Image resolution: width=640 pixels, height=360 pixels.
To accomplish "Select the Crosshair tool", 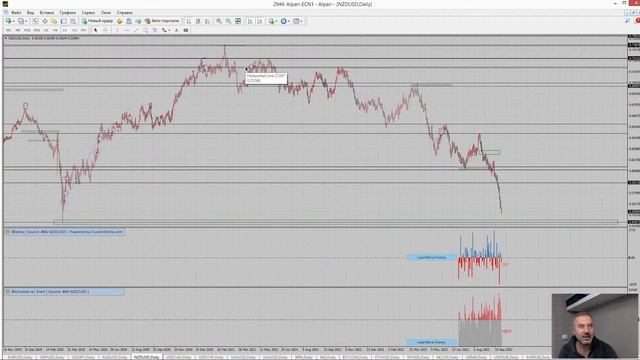I will pos(105,30).
